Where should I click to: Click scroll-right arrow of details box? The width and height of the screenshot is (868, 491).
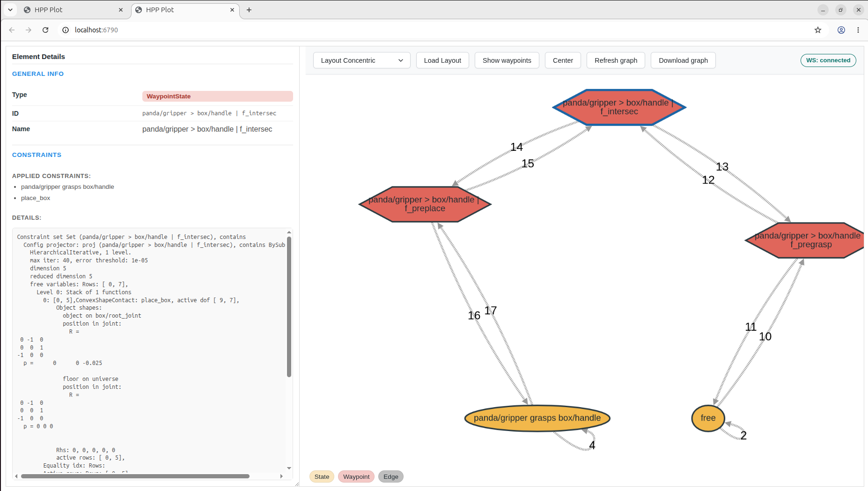point(281,476)
